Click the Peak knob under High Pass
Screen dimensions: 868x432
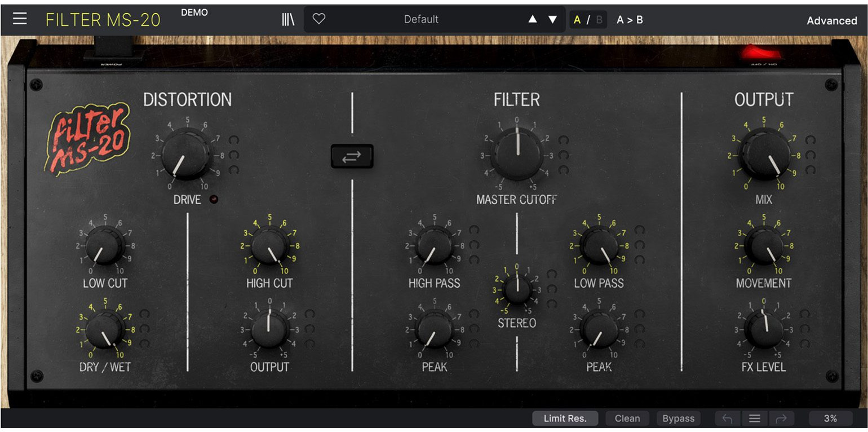click(435, 329)
